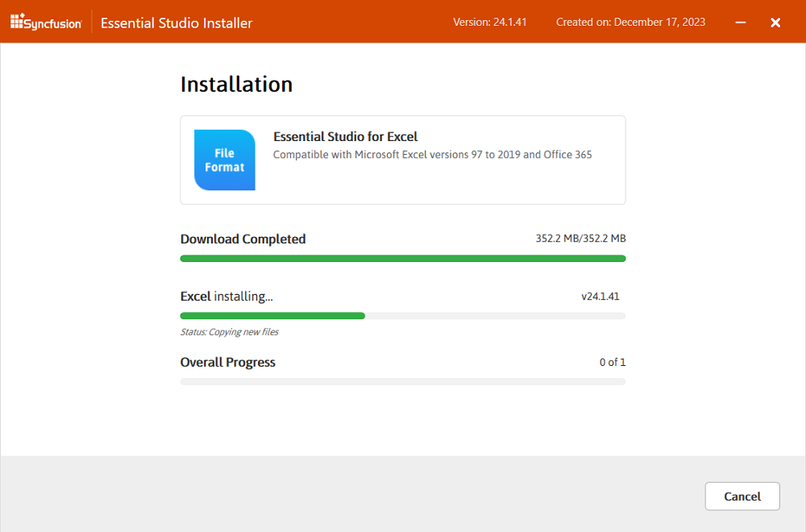
Task: Click the 0 of 1 progress counter
Action: [x=613, y=362]
